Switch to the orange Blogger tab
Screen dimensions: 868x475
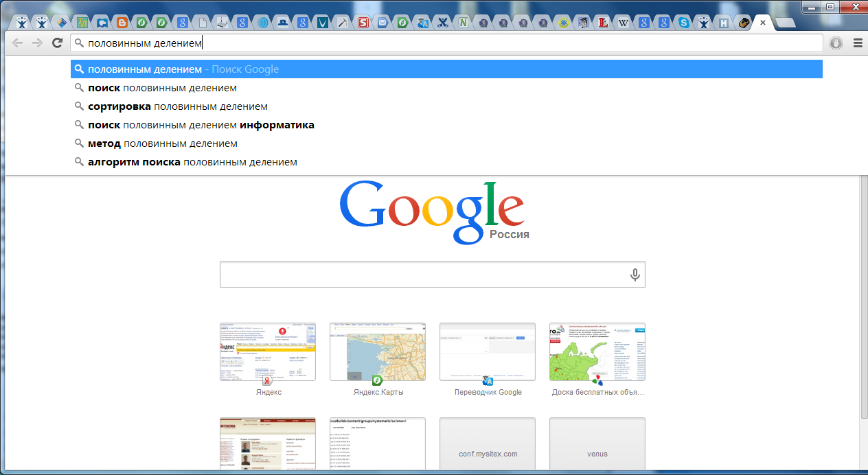[122, 23]
